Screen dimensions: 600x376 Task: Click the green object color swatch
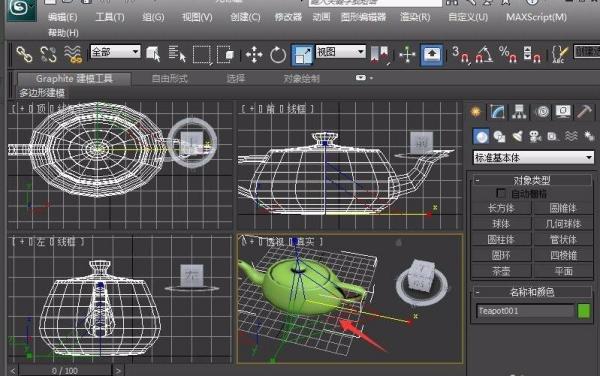(584, 311)
